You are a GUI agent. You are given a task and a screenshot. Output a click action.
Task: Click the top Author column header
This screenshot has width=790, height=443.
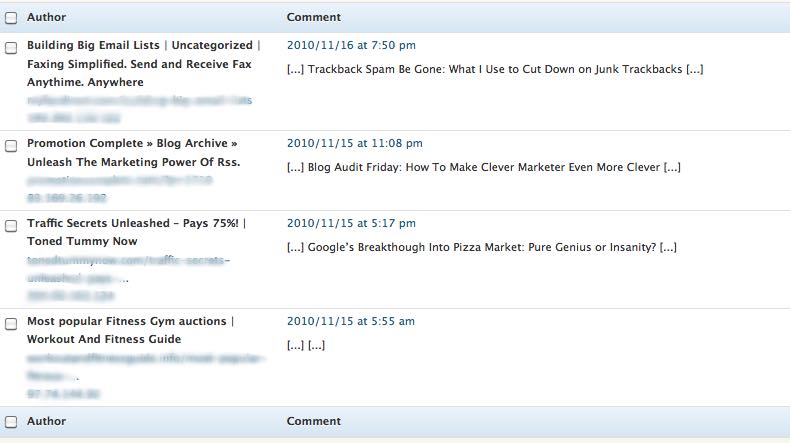tap(46, 17)
